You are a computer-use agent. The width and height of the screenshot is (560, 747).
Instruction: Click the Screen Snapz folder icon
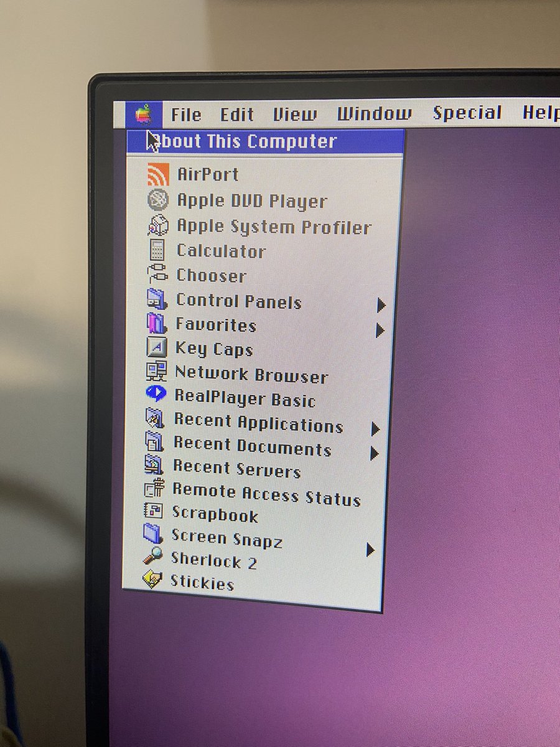coord(152,535)
